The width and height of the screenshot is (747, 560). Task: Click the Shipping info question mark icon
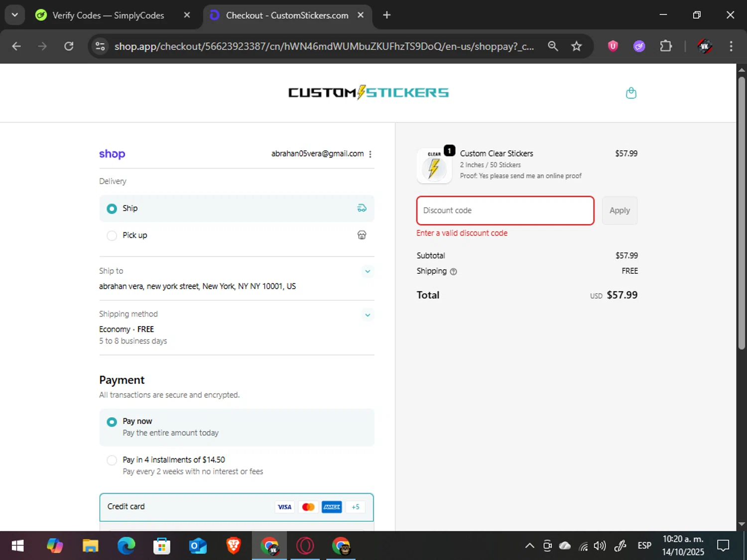[x=454, y=272]
